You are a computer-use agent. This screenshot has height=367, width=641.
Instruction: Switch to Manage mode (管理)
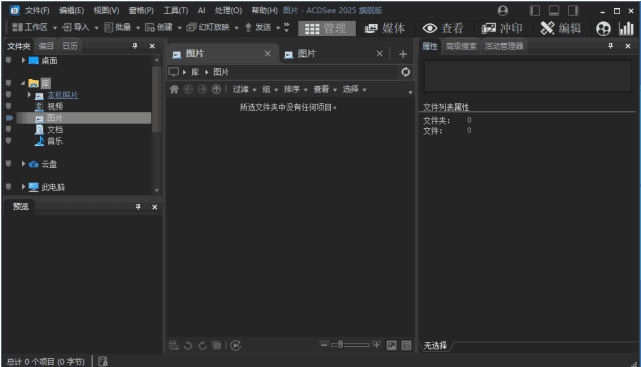pyautogui.click(x=326, y=28)
